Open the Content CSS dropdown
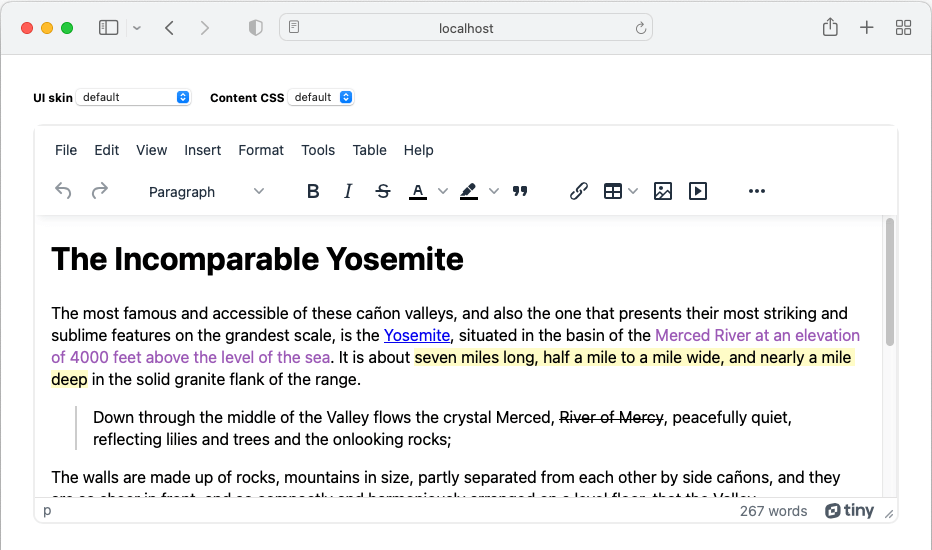The image size is (932, 550). [321, 97]
